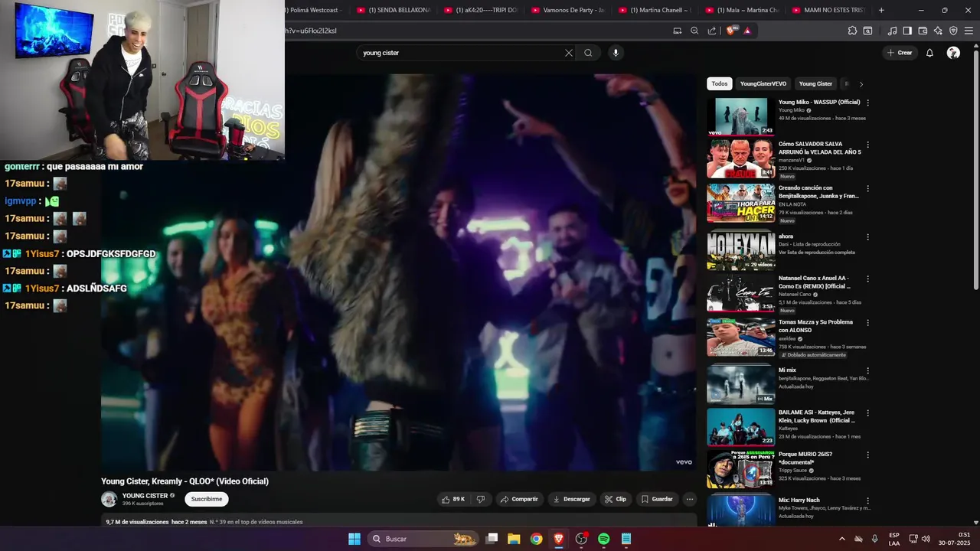Switch to the MAMI NO ESTES TRIST tab
The image size is (980, 551).
(828, 10)
